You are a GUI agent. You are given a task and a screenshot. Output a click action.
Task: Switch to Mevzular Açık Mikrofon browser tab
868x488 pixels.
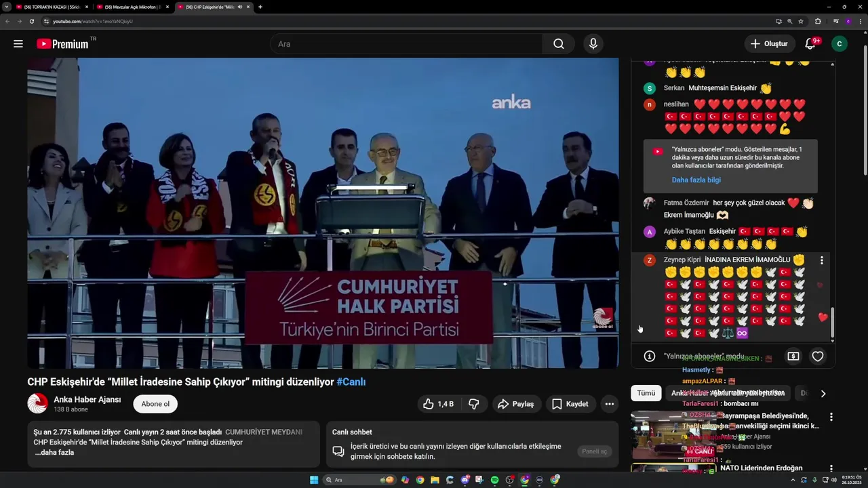tap(132, 7)
